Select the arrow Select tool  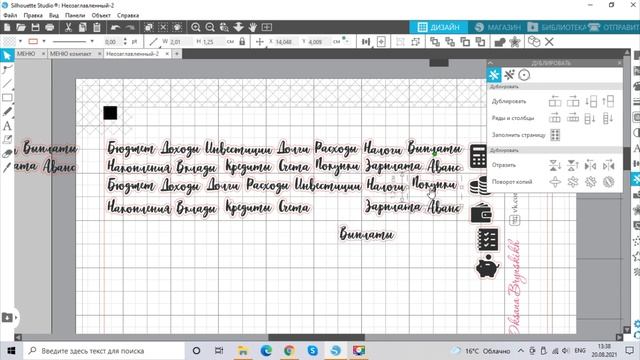click(x=7, y=55)
